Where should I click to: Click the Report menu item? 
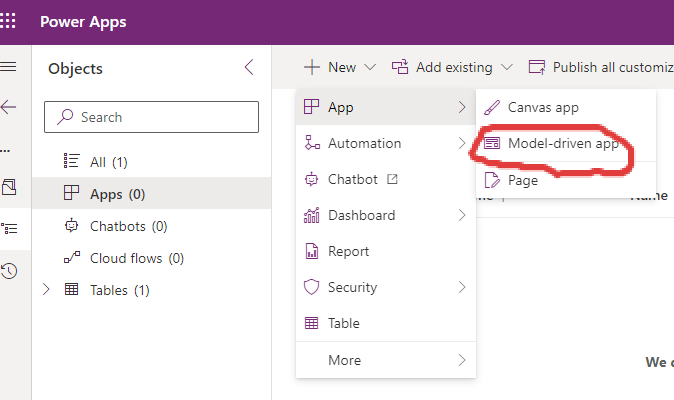point(348,251)
